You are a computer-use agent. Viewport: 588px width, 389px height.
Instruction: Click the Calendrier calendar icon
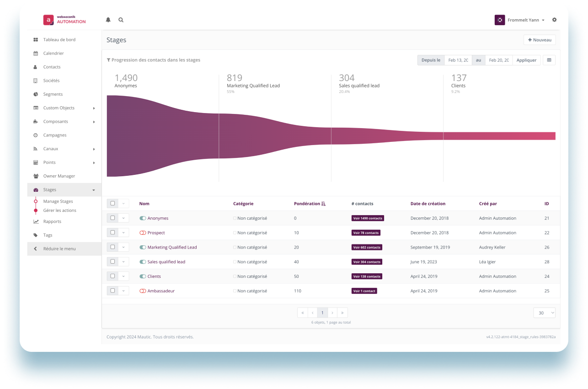[36, 54]
